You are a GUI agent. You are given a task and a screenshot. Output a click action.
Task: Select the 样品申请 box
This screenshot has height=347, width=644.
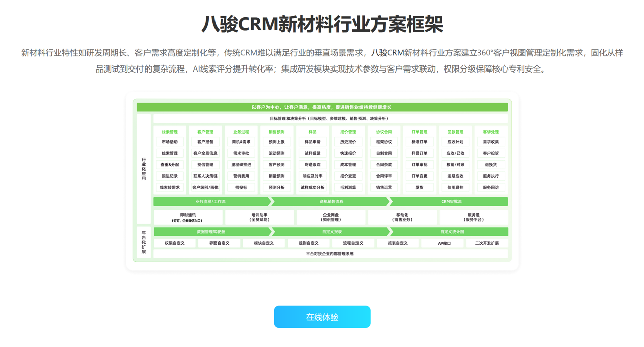312,142
